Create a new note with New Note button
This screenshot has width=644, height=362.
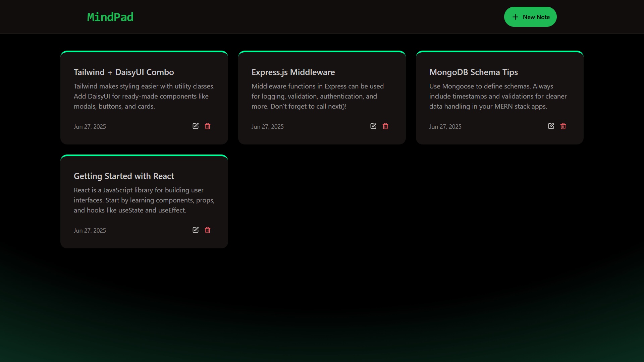(x=530, y=17)
